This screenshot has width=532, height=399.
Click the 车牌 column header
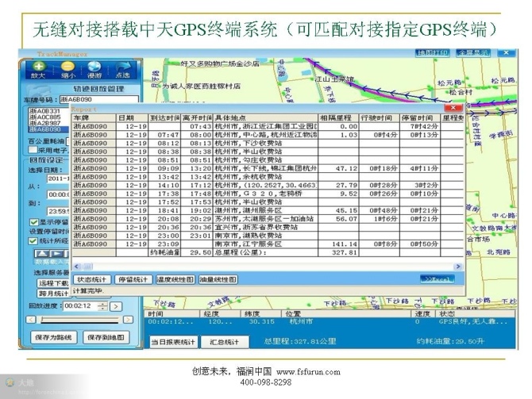click(x=94, y=118)
